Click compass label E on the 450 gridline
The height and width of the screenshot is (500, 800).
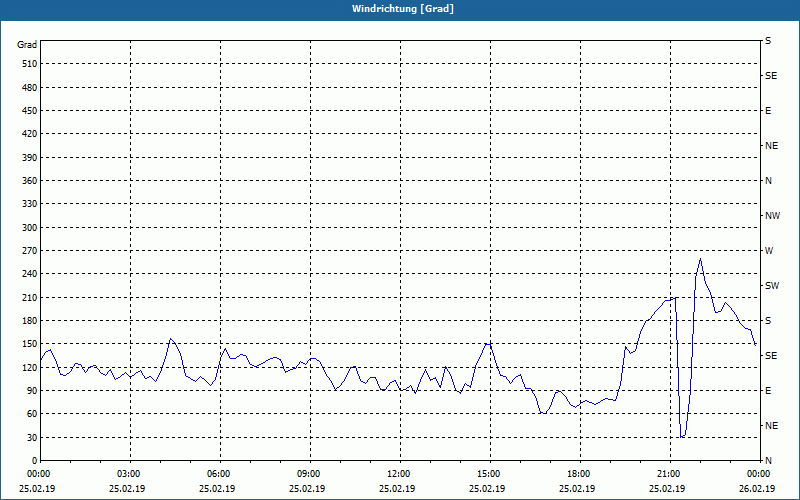(768, 111)
